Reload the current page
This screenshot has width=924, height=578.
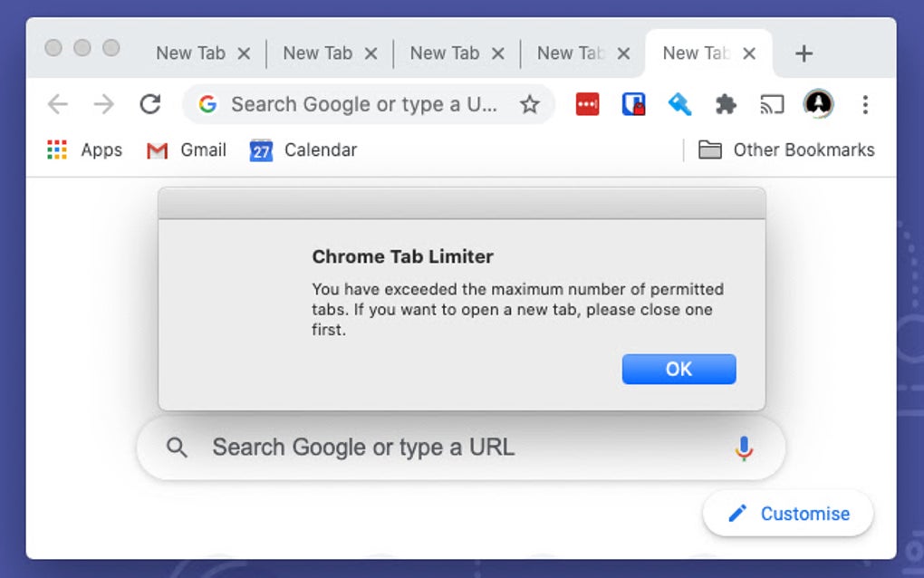149,104
